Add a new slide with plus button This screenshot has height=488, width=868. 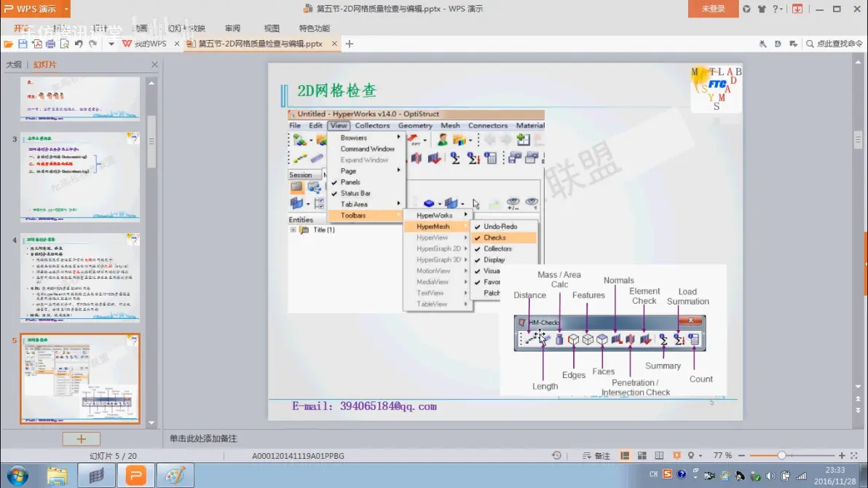pos(81,438)
